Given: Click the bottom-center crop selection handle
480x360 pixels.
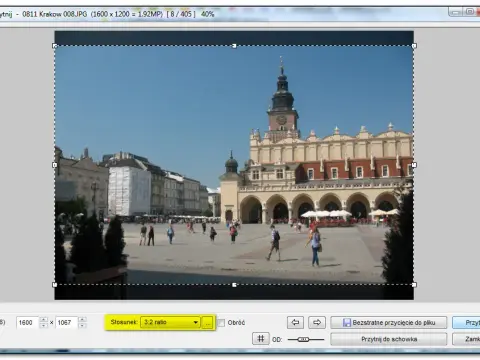Looking at the screenshot, I should coord(234,285).
